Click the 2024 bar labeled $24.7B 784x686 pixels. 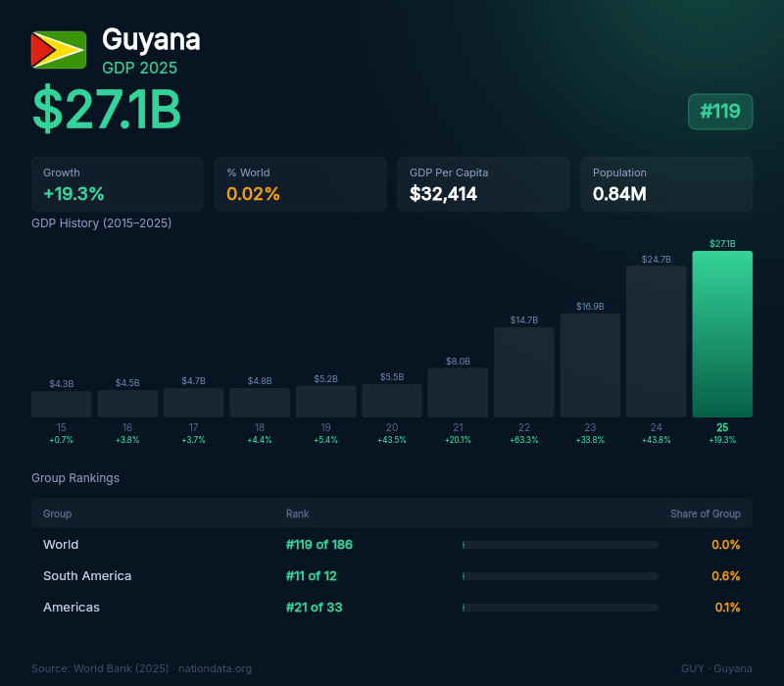[656, 341]
